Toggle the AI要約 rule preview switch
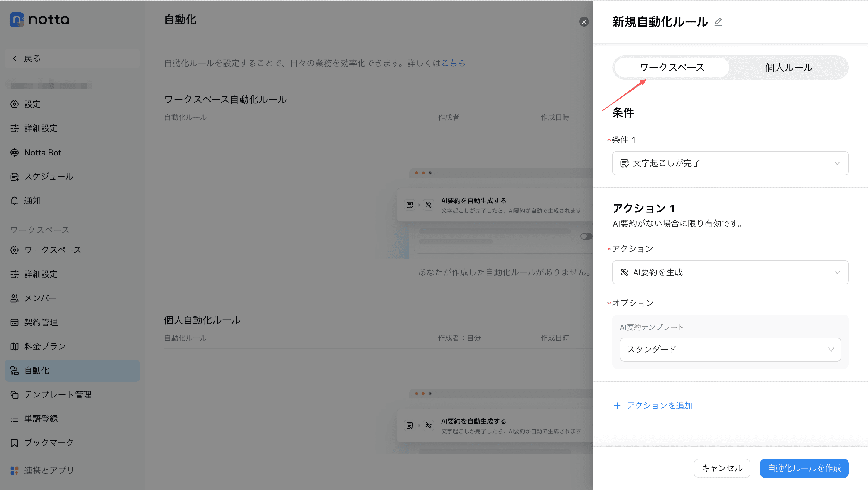 coord(586,236)
